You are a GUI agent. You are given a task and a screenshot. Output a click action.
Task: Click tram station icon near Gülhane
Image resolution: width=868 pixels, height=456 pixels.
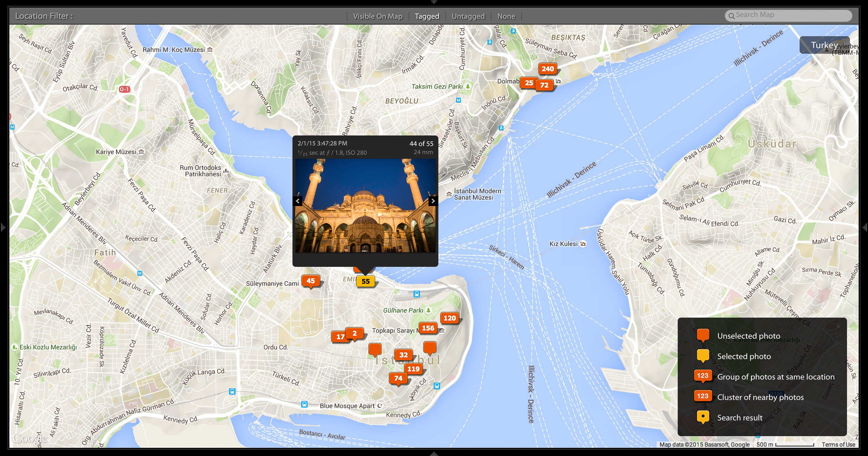[417, 294]
